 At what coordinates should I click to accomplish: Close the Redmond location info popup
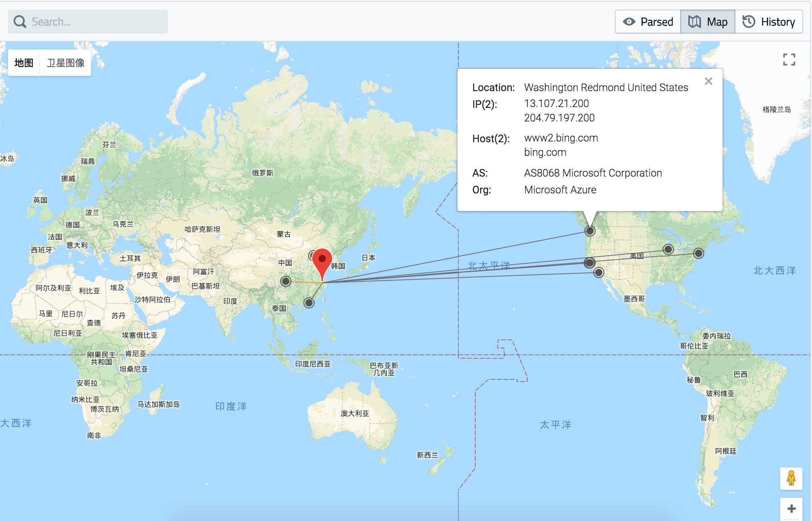click(708, 81)
